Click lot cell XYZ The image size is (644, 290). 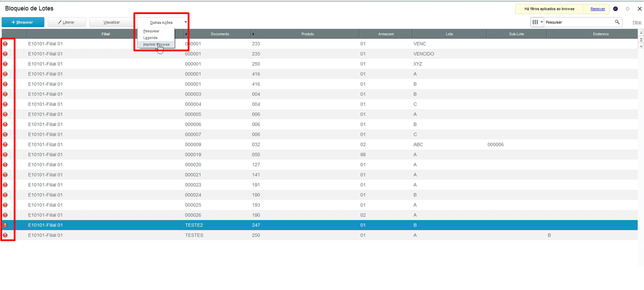coord(418,64)
